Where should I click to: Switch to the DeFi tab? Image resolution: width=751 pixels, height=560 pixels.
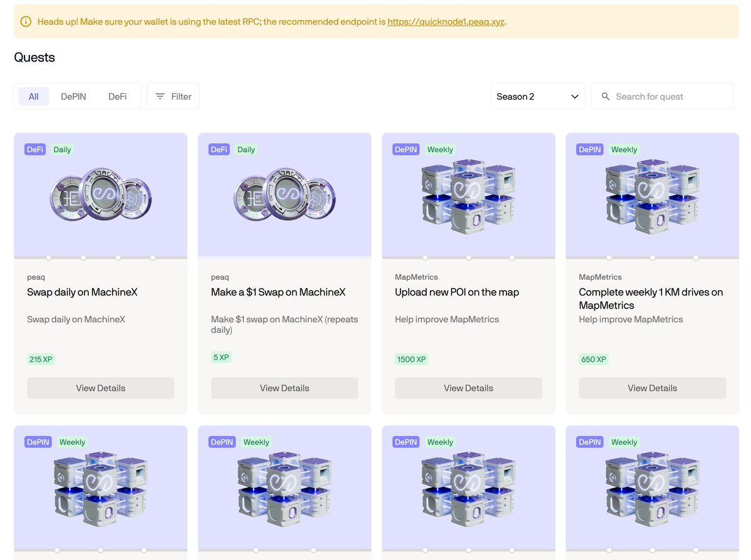click(x=117, y=96)
